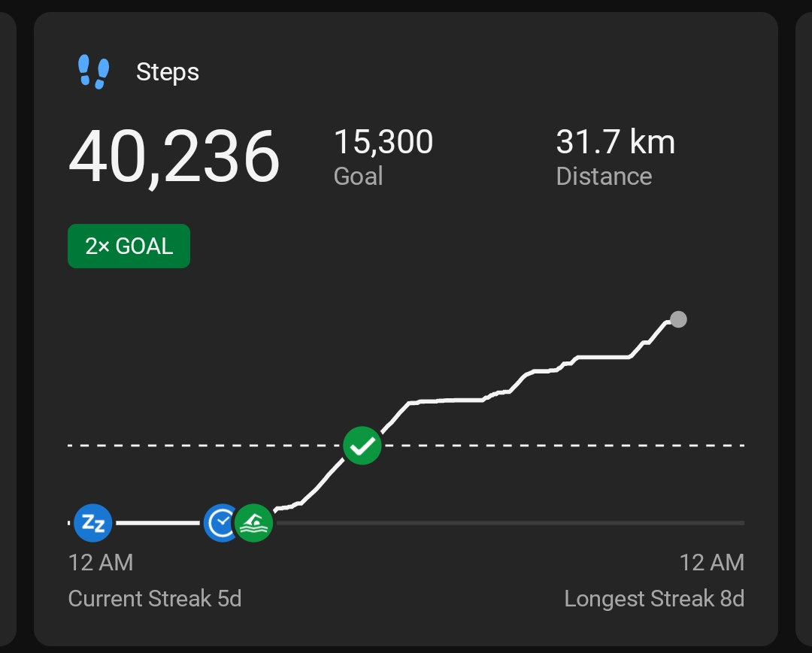This screenshot has width=812, height=653.
Task: Tap the left 12 AM axis label
Action: [x=101, y=562]
